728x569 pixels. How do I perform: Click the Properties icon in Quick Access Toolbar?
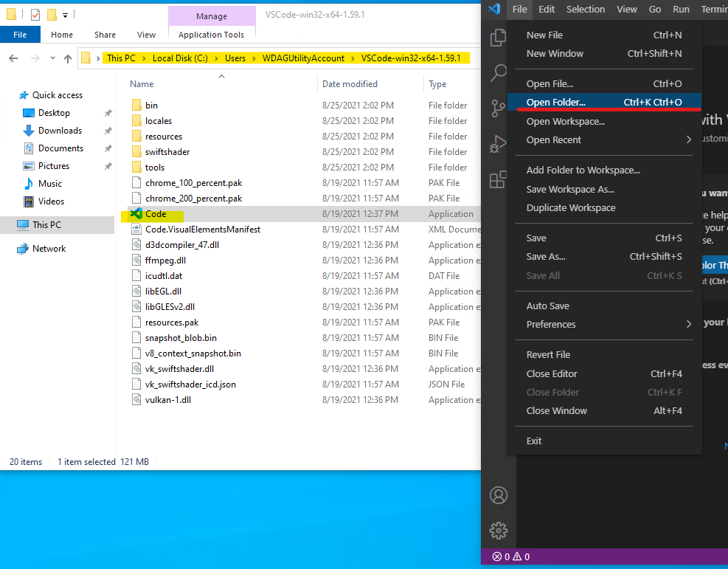point(35,15)
